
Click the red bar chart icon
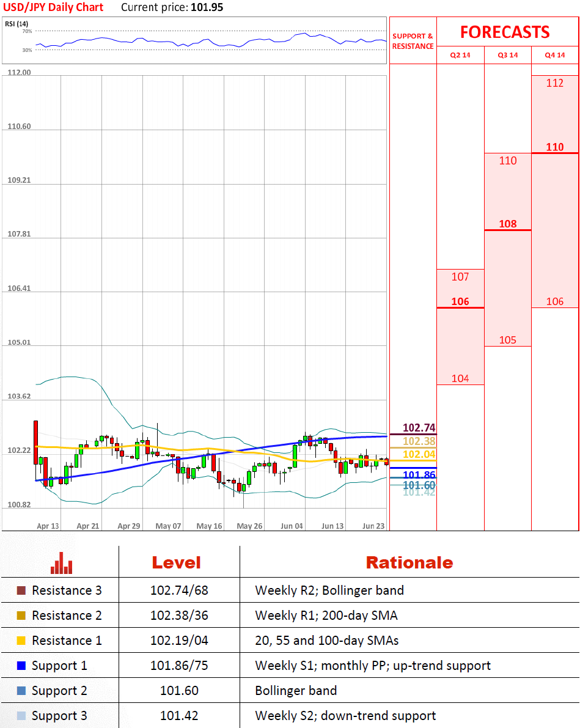pyautogui.click(x=61, y=563)
